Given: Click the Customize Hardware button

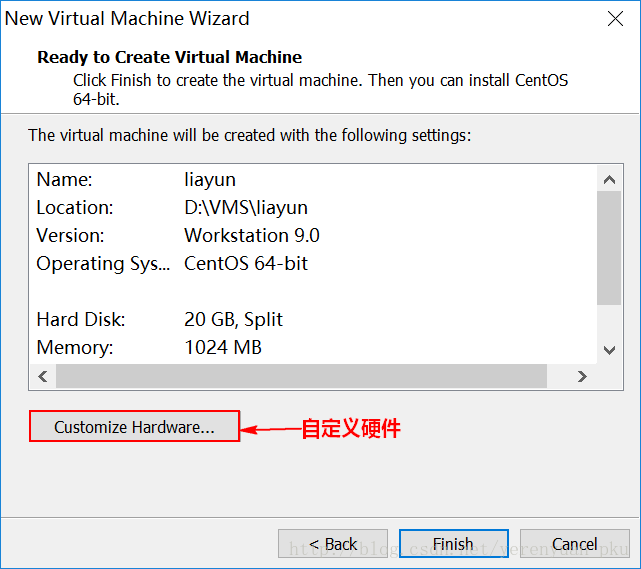Looking at the screenshot, I should click(x=134, y=427).
